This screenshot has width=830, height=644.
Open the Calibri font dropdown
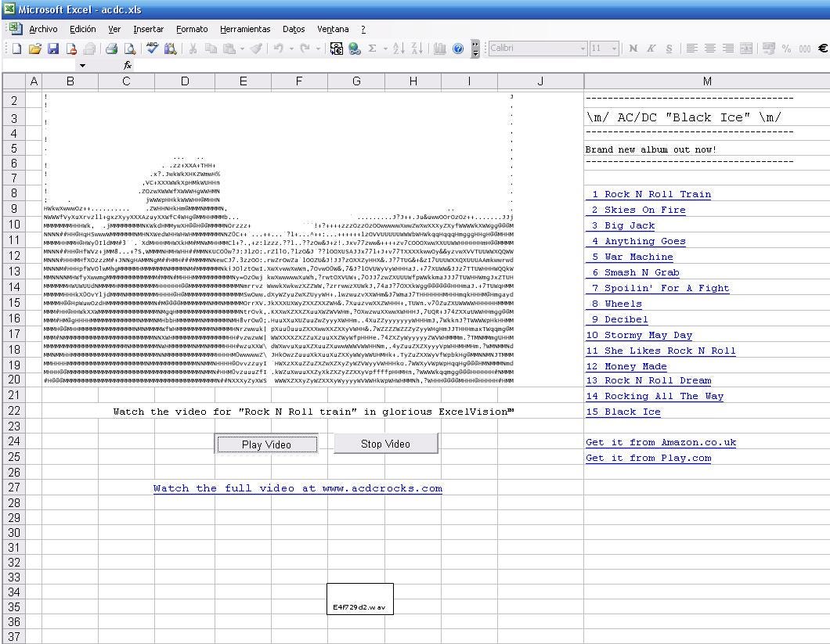pos(583,49)
